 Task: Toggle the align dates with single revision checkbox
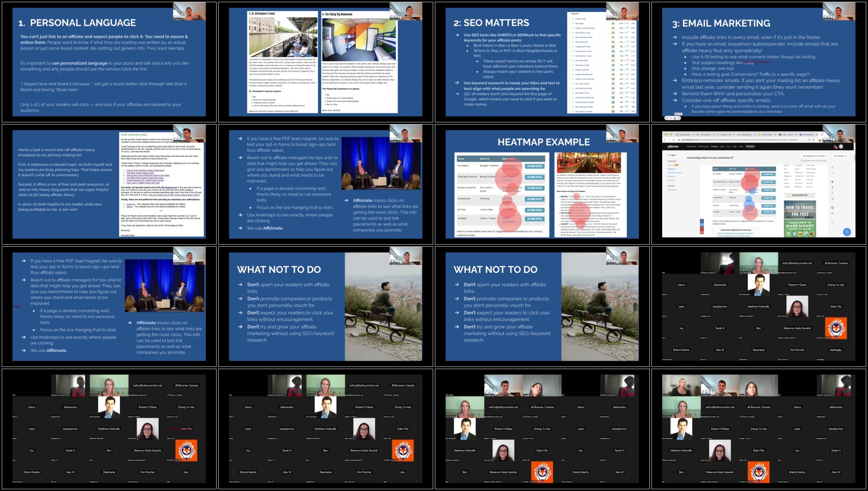802,161
